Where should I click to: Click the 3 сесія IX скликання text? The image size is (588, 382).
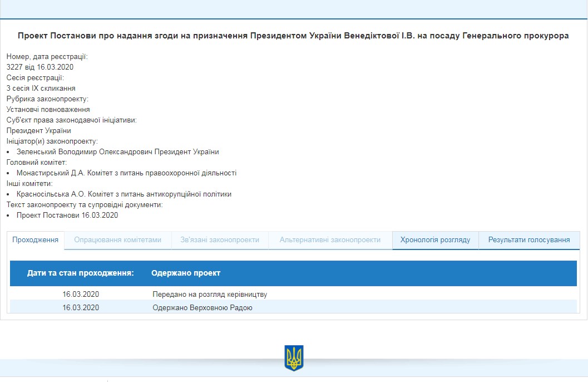pos(41,89)
